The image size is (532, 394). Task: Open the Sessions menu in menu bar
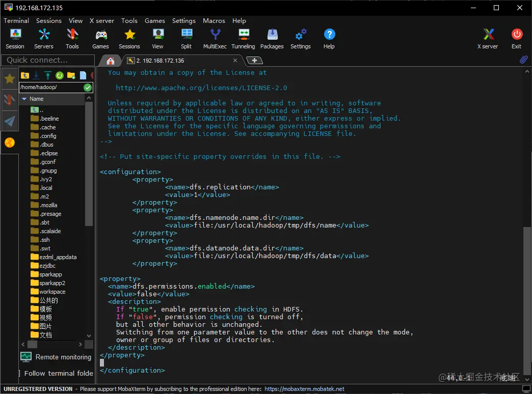[49, 21]
